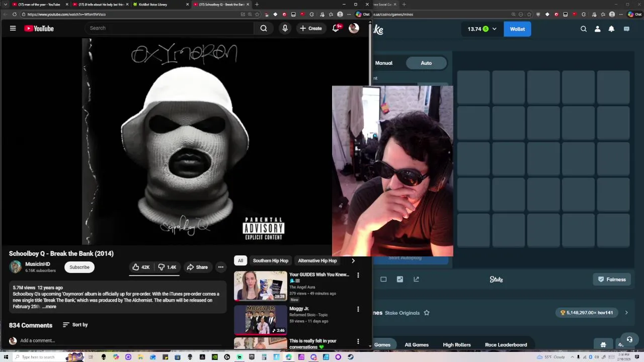Start voice search with the microphone icon

(x=285, y=28)
